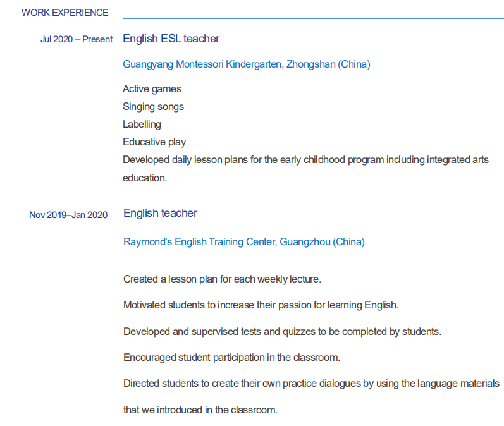Click the 'Developed daily lesson plans' sentence

(305, 160)
